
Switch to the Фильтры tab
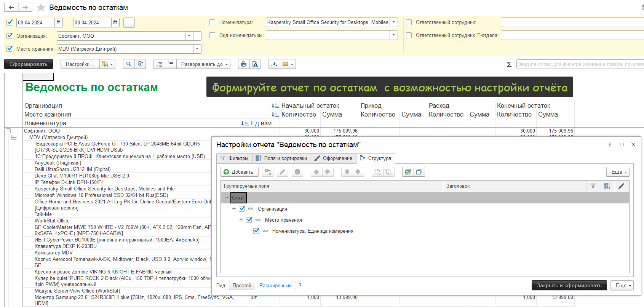(x=234, y=158)
